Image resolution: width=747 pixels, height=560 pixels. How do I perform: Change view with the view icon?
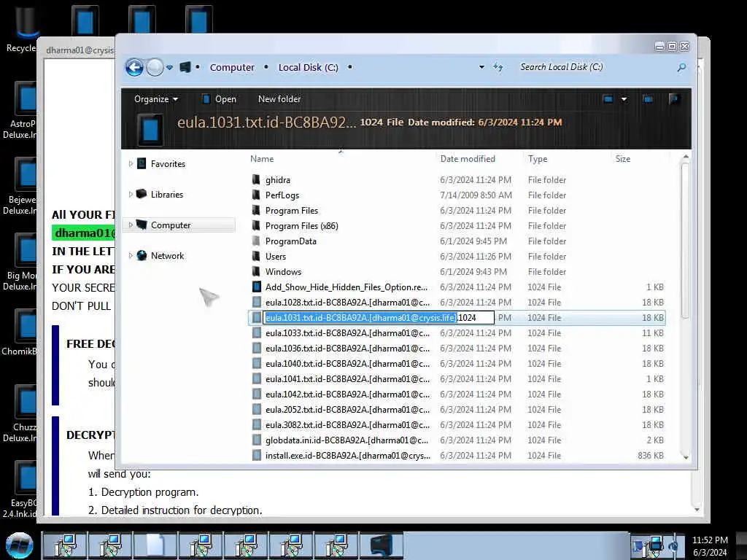pos(608,99)
